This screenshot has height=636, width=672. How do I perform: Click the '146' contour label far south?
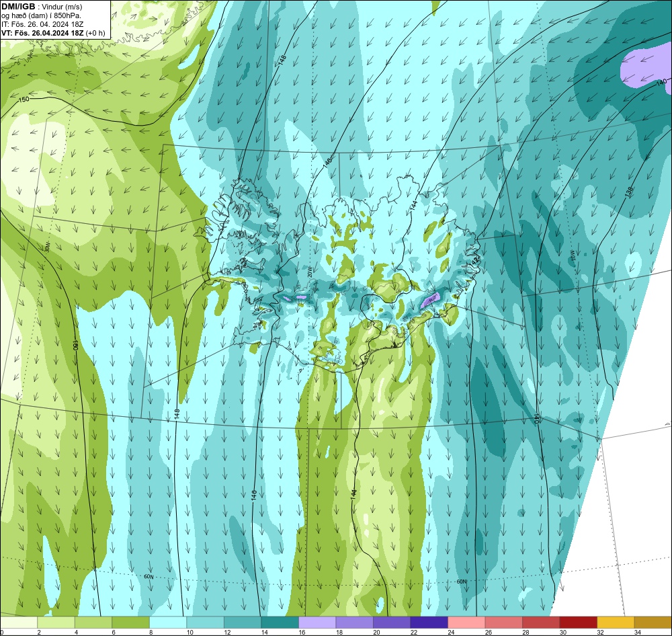coord(254,495)
